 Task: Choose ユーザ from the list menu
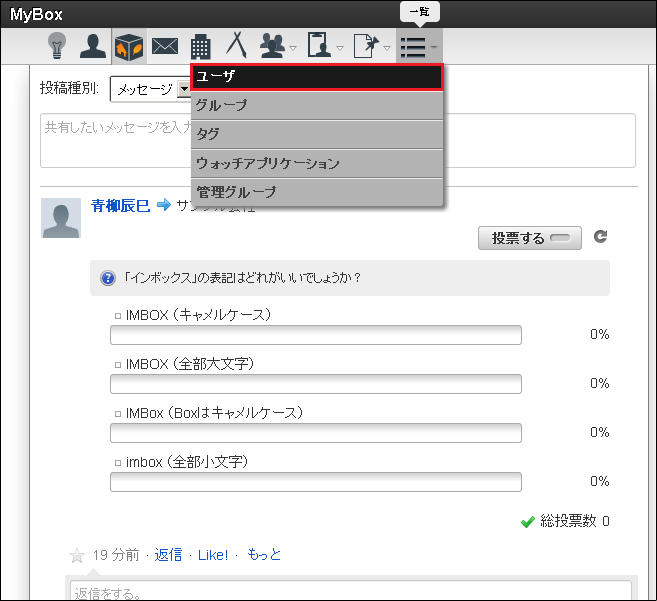[x=317, y=77]
